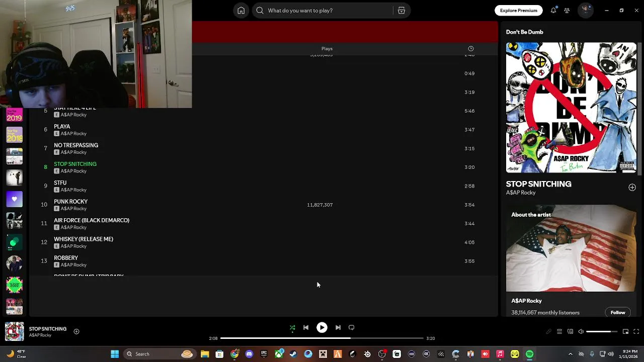Follow A$AP Rocky button
Screen dimensions: 644x362
(x=618, y=313)
